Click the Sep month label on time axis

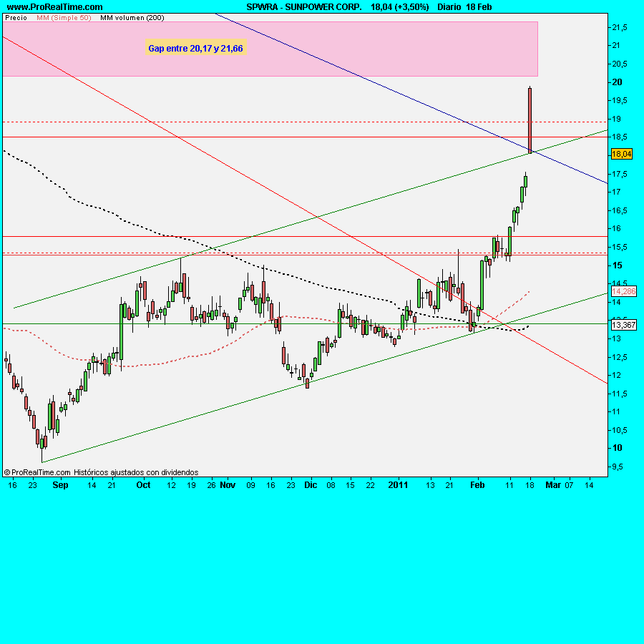point(60,485)
